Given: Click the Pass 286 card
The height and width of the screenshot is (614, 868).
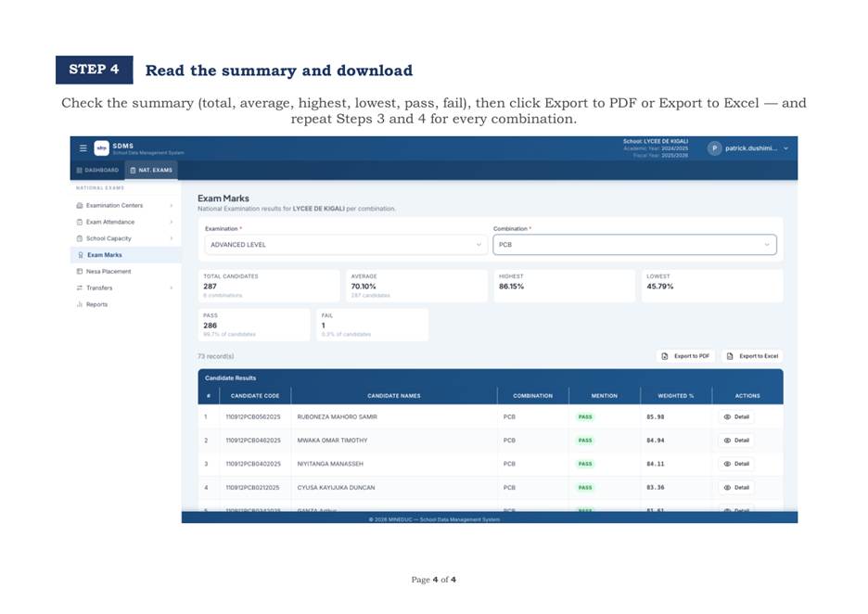Looking at the screenshot, I should [x=255, y=325].
